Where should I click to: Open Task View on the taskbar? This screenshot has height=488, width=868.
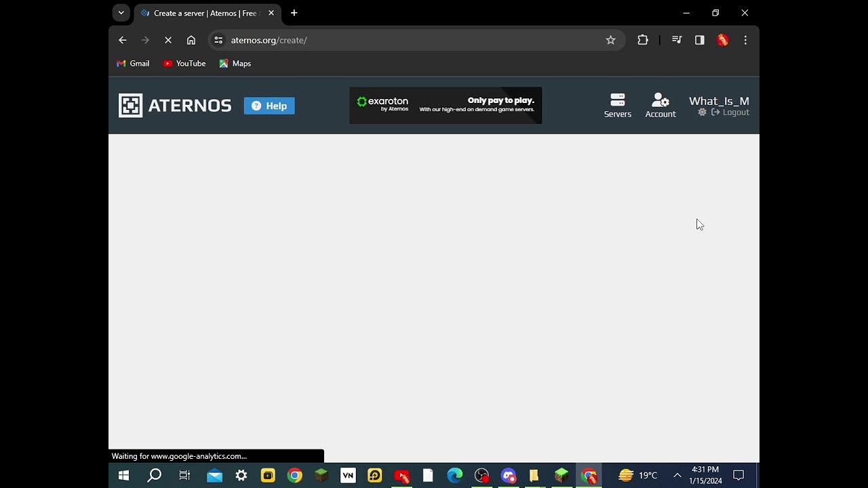(184, 476)
